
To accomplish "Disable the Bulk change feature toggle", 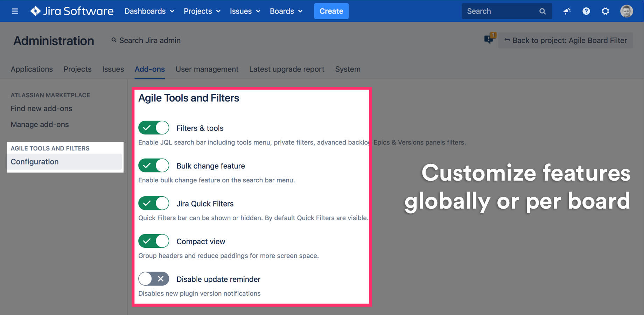I will click(154, 166).
